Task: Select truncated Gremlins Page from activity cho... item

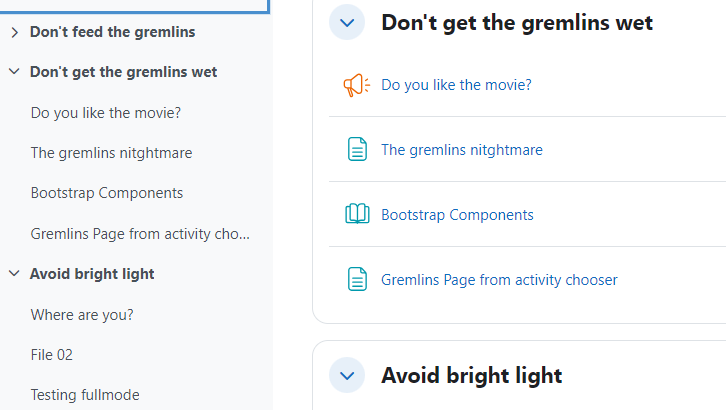Action: 140,234
